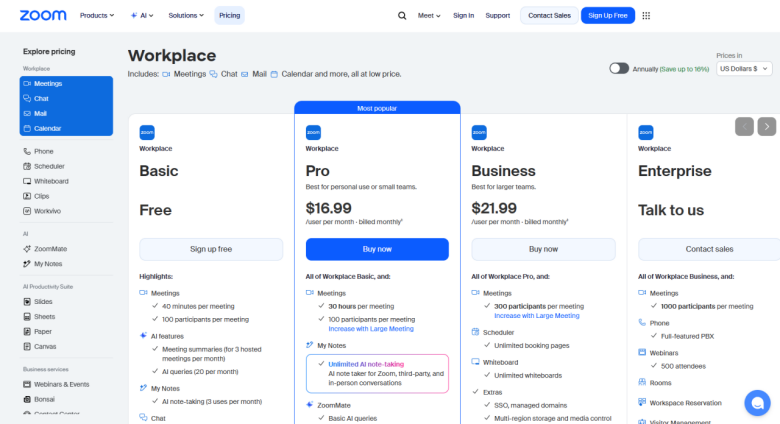The width and height of the screenshot is (780, 424).
Task: Select Paper icon in sidebar
Action: [x=27, y=331]
